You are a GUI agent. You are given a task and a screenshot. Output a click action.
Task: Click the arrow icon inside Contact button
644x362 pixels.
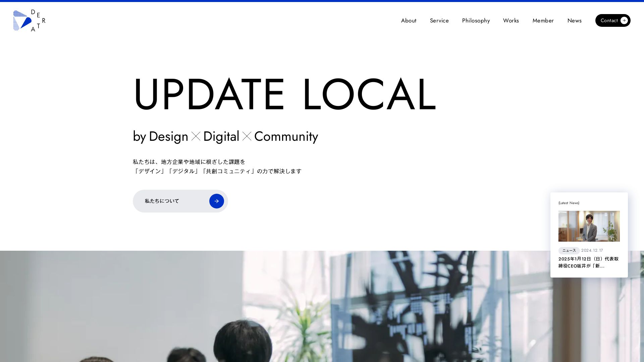(x=624, y=20)
